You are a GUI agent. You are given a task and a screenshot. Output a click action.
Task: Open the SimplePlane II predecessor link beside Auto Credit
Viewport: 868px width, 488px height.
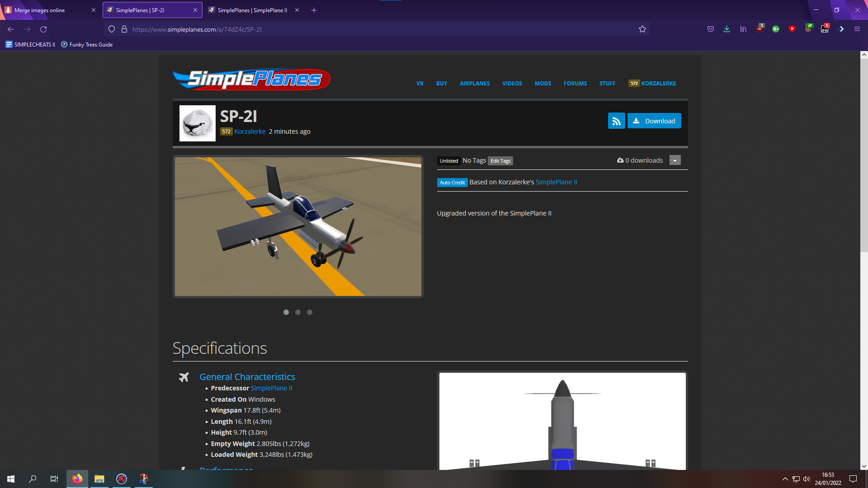556,182
